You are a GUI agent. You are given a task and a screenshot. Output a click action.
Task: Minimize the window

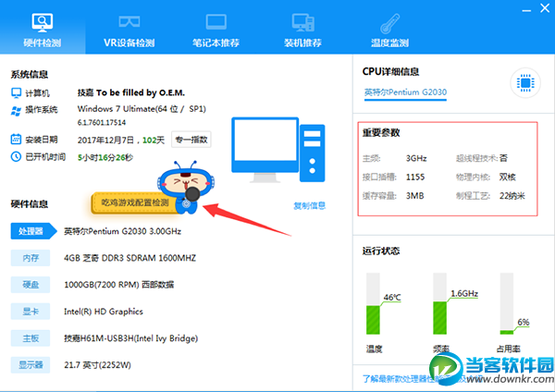526,9
